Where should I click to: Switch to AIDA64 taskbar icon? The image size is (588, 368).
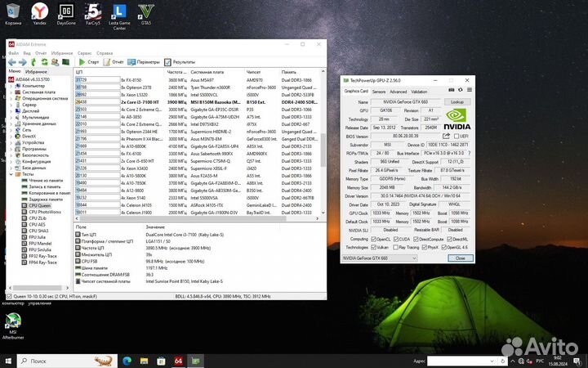pos(179,361)
